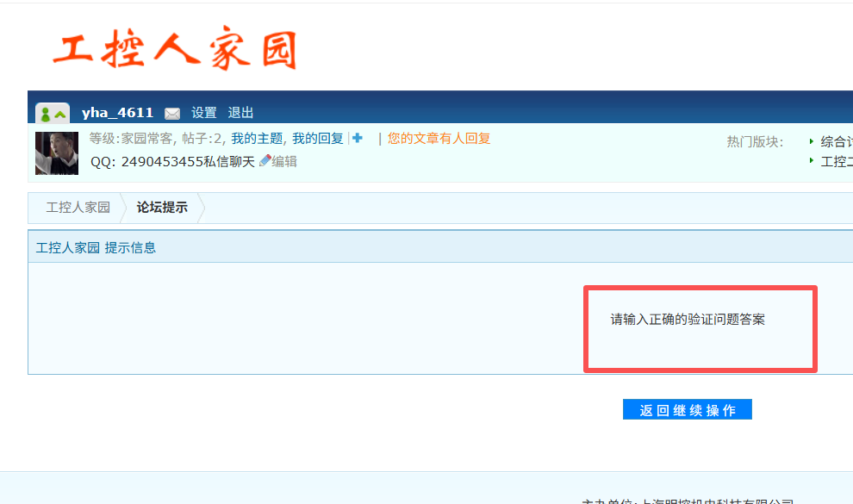Click the 返回继续操作 button
This screenshot has width=853, height=504.
pyautogui.click(x=687, y=410)
